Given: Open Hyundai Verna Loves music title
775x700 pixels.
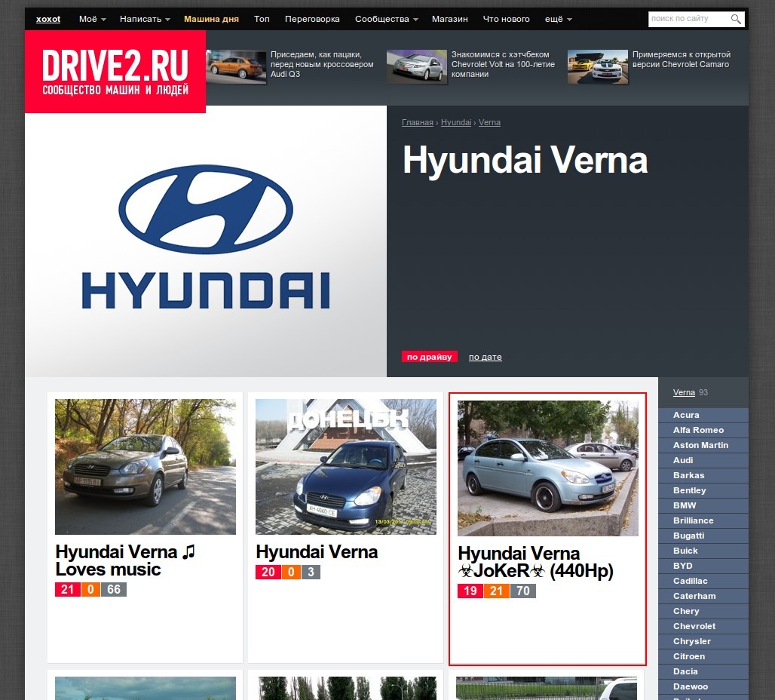Looking at the screenshot, I should [x=125, y=560].
